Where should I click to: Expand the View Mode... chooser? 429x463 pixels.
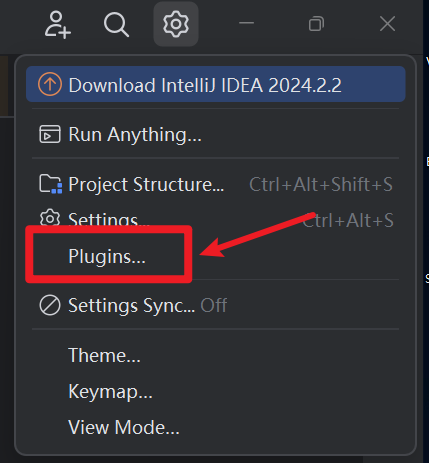tap(216, 427)
